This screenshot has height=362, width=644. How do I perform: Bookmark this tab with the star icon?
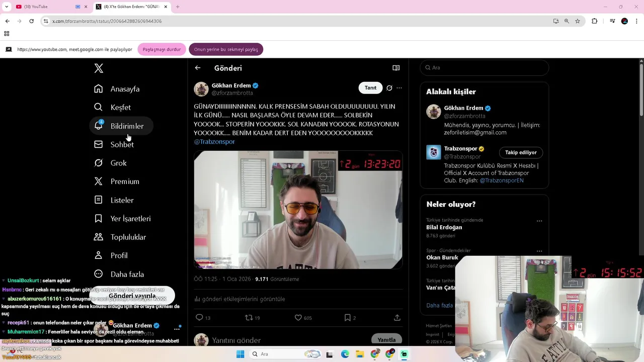coord(578,21)
